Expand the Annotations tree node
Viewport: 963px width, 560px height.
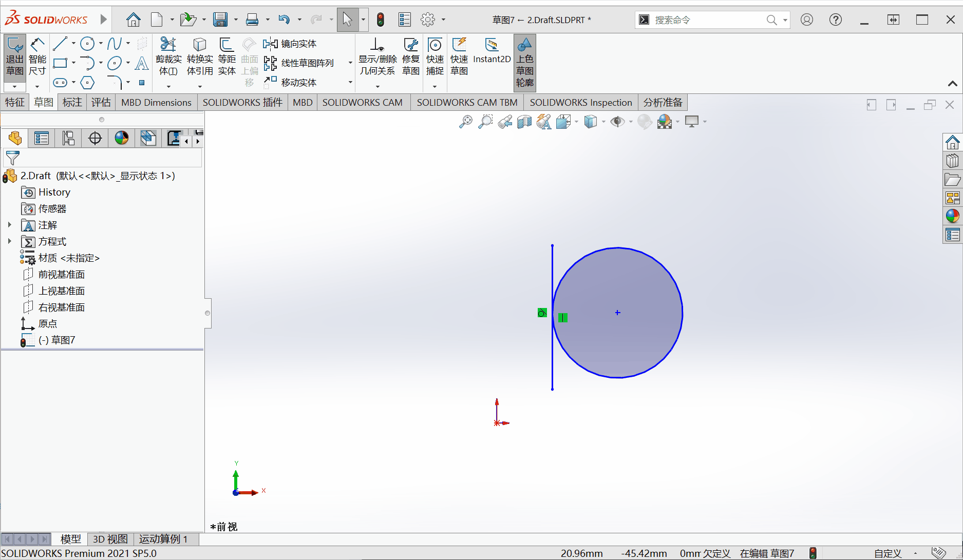(x=9, y=225)
